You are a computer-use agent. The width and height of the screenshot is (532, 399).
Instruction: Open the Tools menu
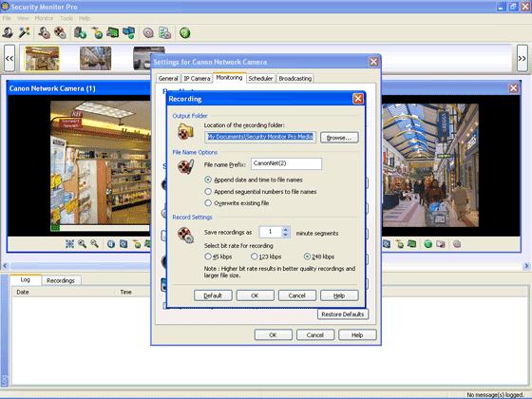[x=66, y=18]
